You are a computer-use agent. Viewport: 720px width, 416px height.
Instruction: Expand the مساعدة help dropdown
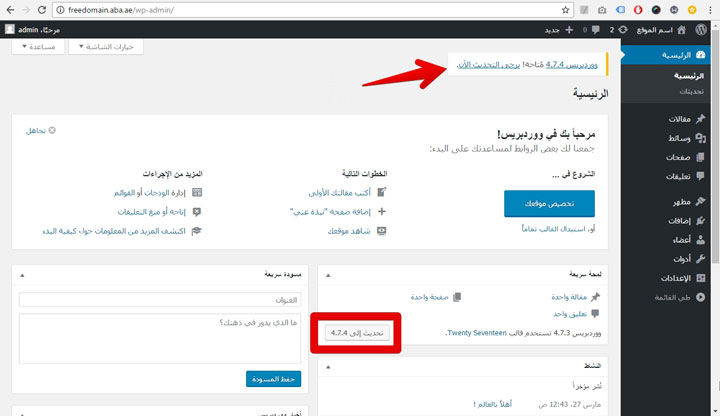pos(38,46)
